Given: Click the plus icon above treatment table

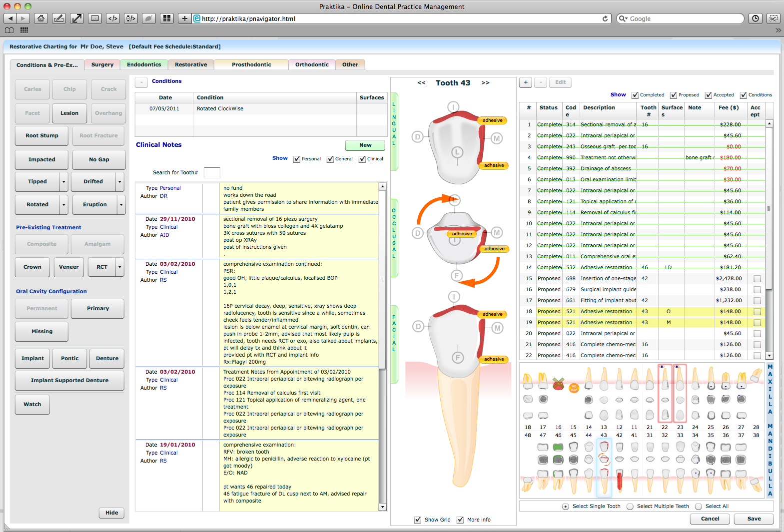Looking at the screenshot, I should tap(526, 82).
